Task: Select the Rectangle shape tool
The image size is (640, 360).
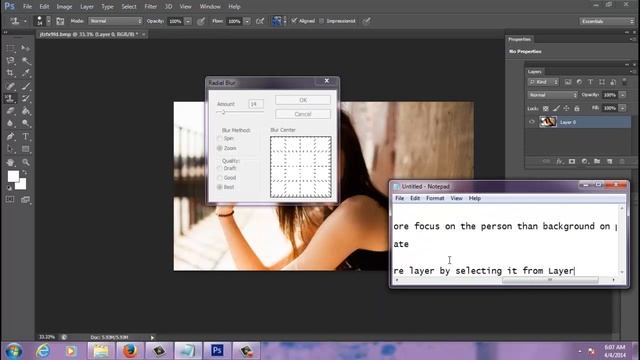Action: click(26, 149)
